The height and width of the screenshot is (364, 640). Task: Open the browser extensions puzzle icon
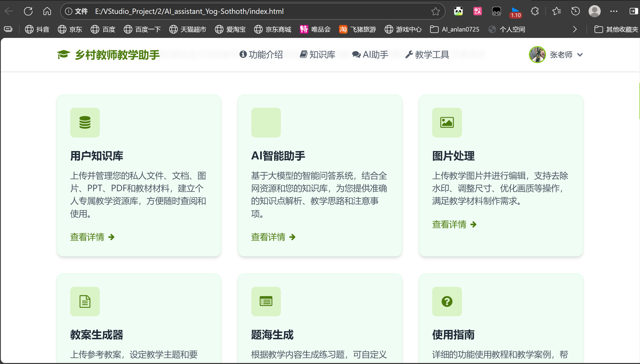(x=535, y=11)
